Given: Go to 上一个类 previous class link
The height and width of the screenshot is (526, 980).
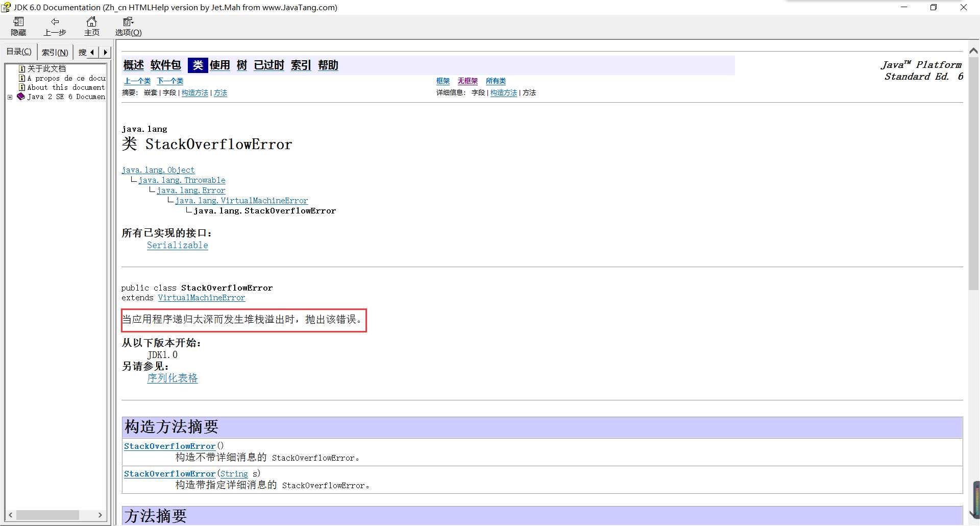Looking at the screenshot, I should 138,81.
